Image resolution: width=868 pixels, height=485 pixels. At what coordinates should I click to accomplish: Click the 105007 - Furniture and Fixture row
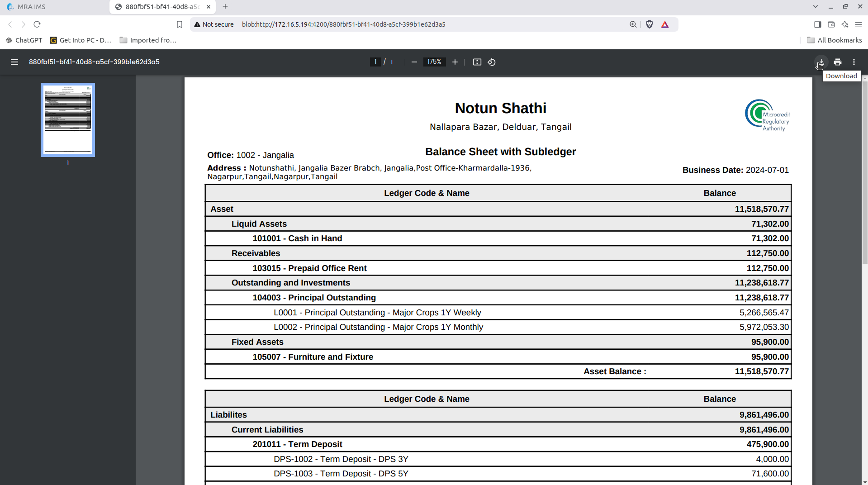point(498,357)
